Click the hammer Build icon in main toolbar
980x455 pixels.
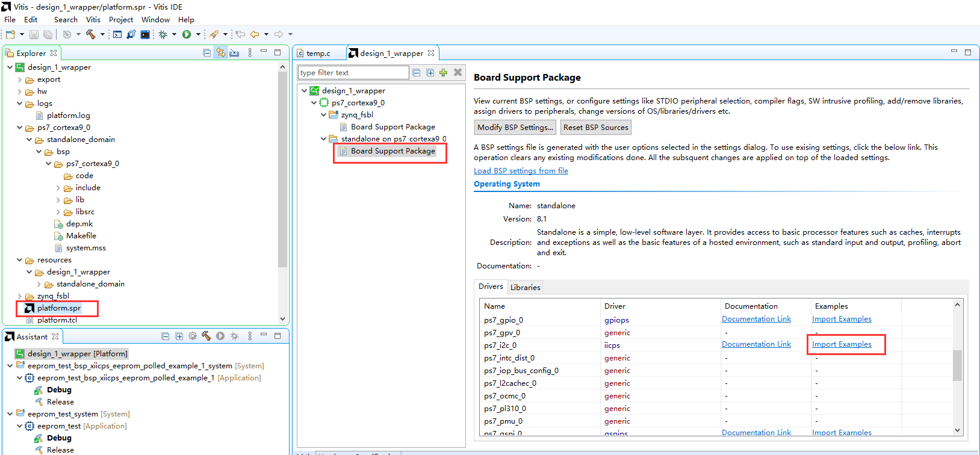[x=91, y=34]
